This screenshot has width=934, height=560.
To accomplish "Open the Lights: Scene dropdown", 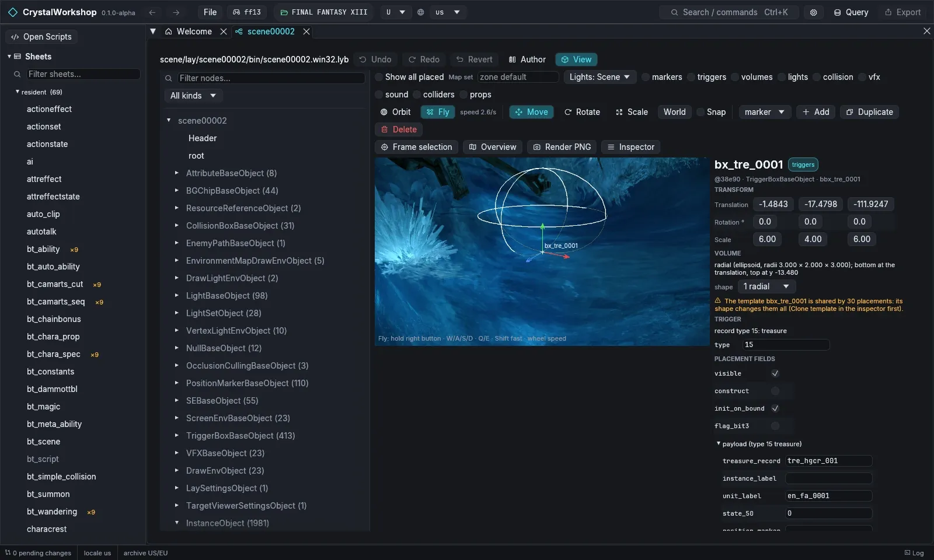I will click(600, 77).
